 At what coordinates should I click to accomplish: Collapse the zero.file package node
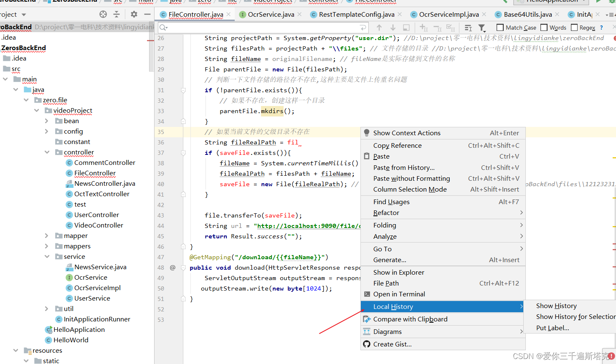[26, 100]
